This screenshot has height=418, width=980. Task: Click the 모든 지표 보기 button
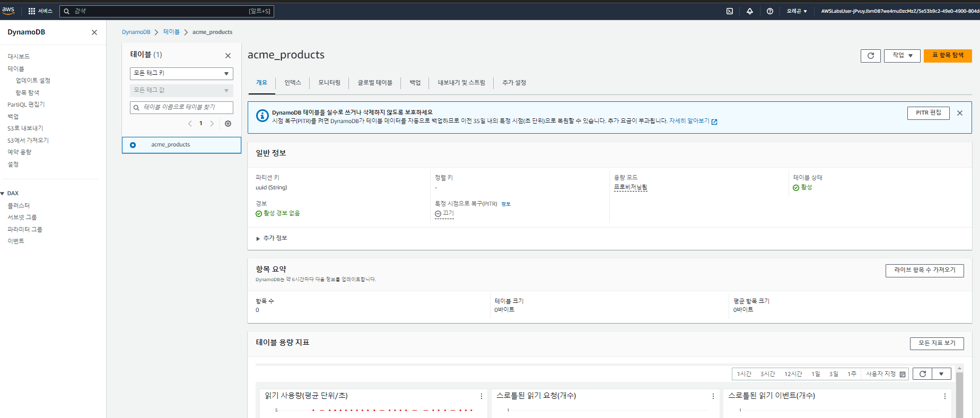point(937,344)
